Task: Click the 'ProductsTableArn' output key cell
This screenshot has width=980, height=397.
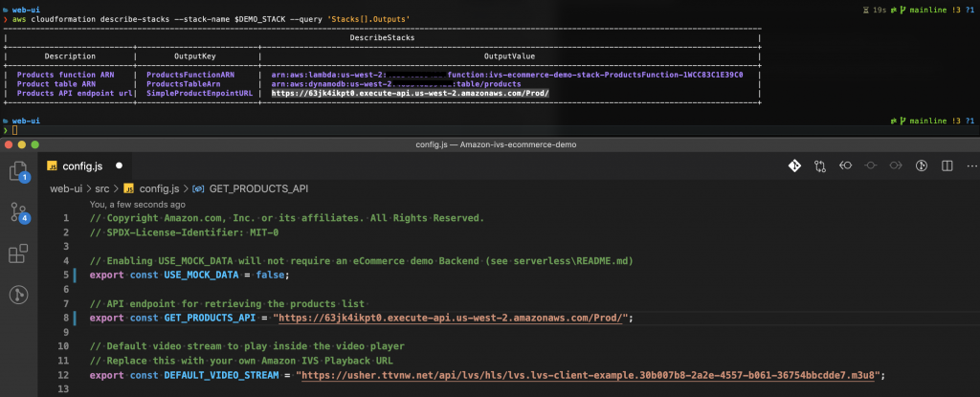Action: (x=183, y=84)
